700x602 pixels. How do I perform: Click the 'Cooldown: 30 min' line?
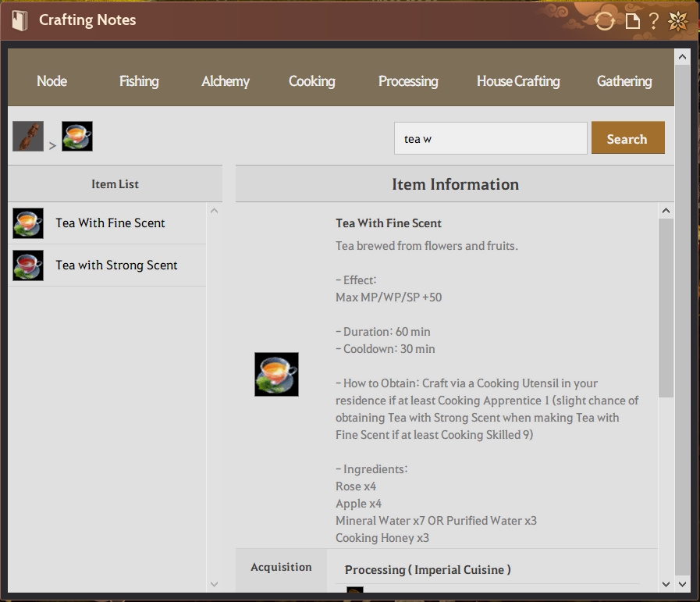pos(386,349)
